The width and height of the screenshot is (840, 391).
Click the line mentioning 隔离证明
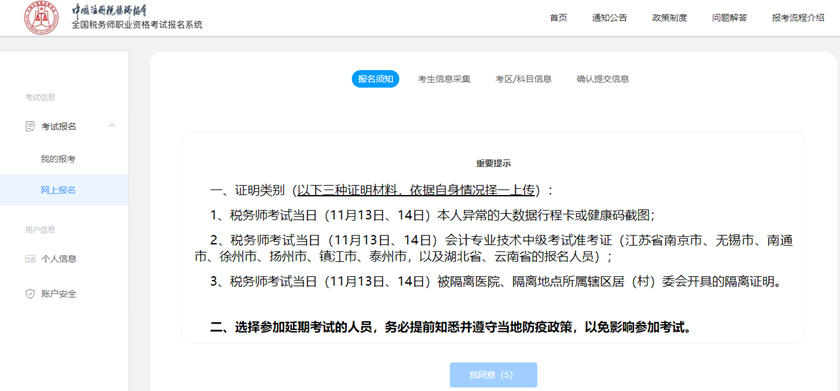coord(496,281)
